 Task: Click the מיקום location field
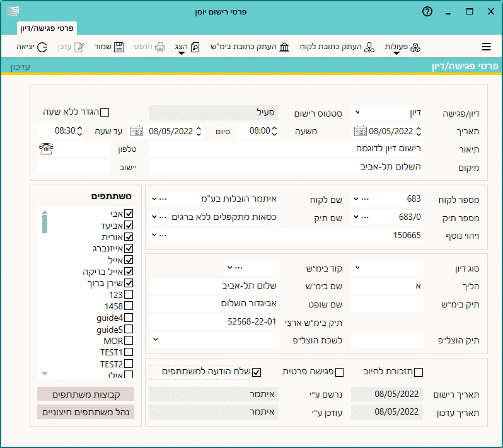tap(286, 167)
